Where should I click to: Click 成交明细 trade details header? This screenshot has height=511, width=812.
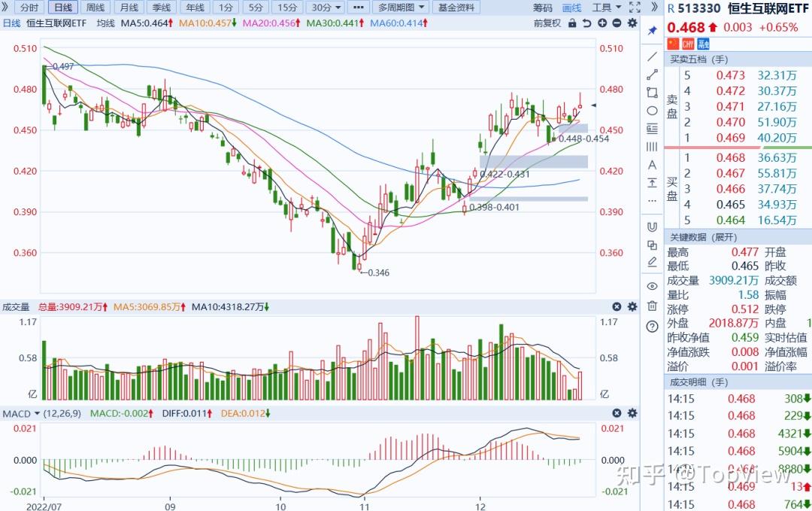pyautogui.click(x=699, y=382)
